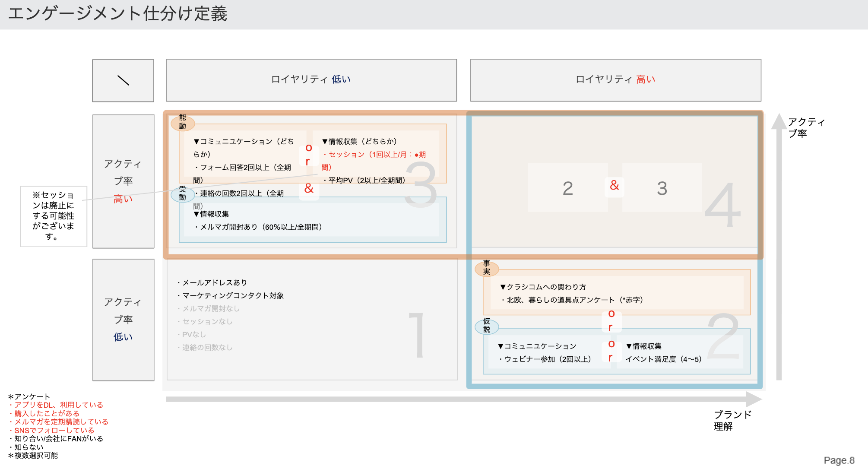Select the 平均PV（2以上/全期間） line
The image size is (868, 469).
[x=364, y=181]
